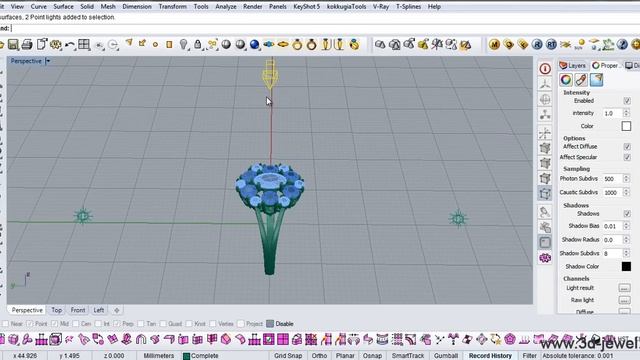This screenshot has width=640, height=360.
Task: Click the Shadow Bias stepper arrows
Action: tap(626, 226)
